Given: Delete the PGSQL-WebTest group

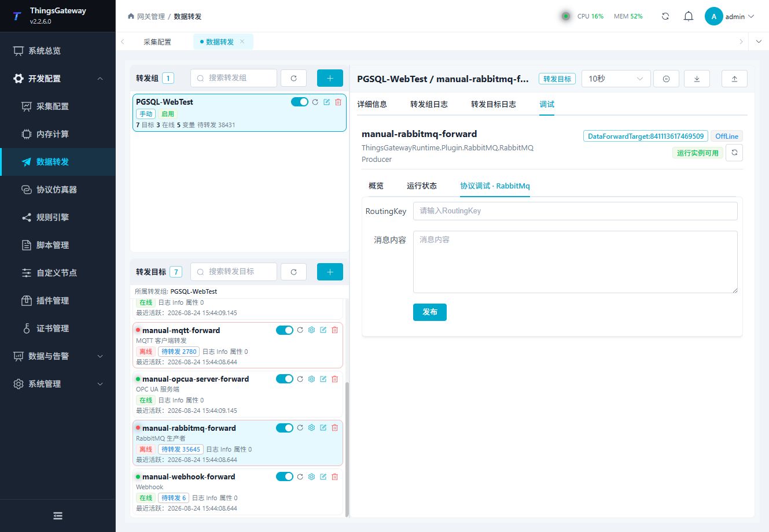Looking at the screenshot, I should click(338, 102).
